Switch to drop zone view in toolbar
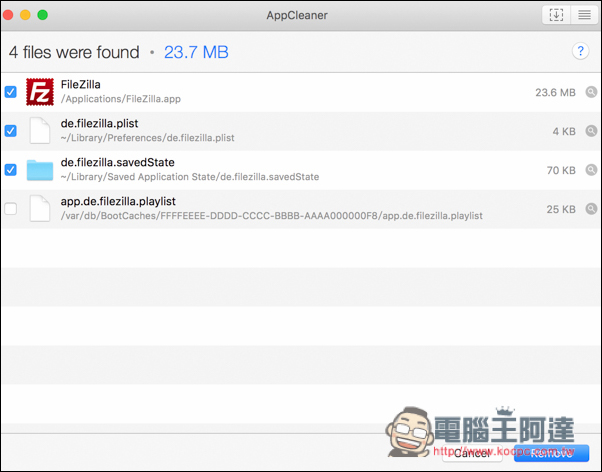602x472 pixels. (x=556, y=15)
